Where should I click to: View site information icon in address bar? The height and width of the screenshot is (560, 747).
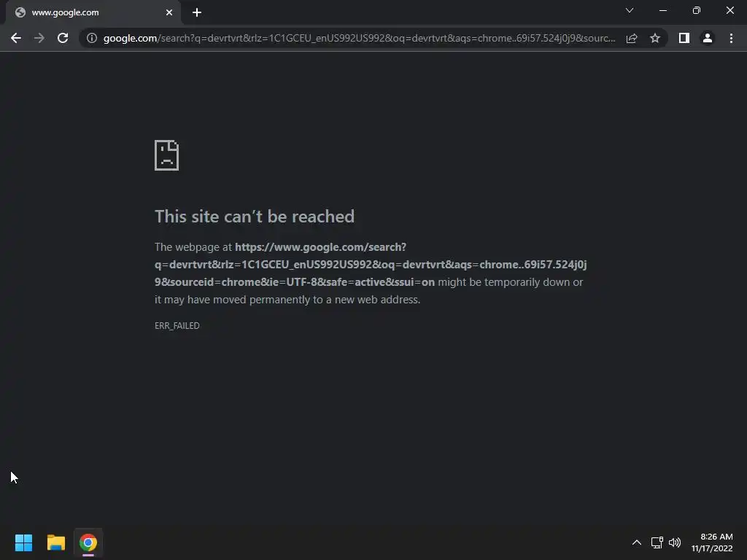click(x=92, y=38)
